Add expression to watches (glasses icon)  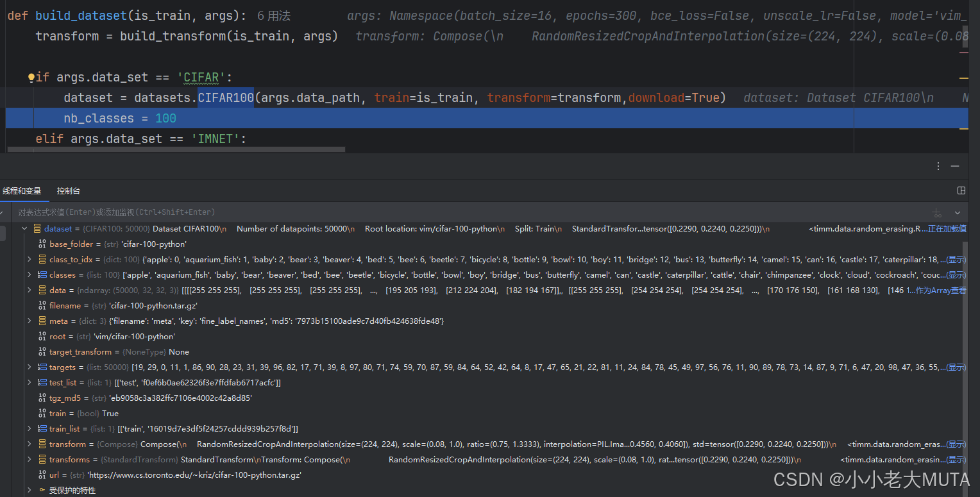click(x=937, y=212)
